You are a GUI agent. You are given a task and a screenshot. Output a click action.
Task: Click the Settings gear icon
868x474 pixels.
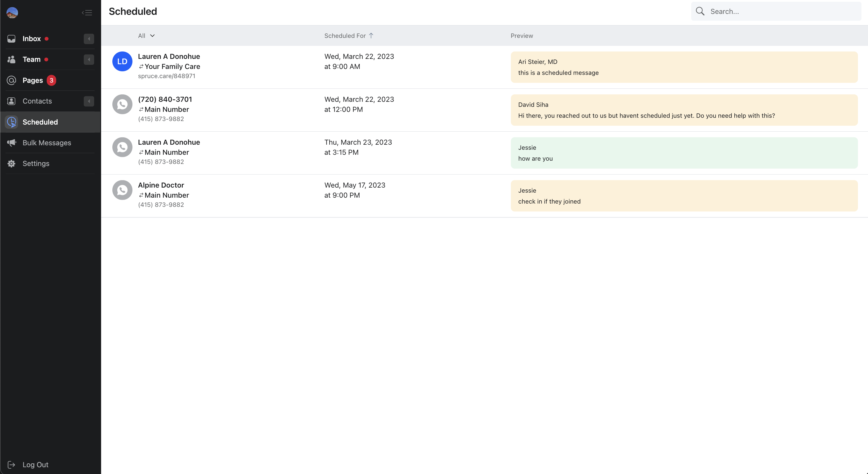(12, 164)
